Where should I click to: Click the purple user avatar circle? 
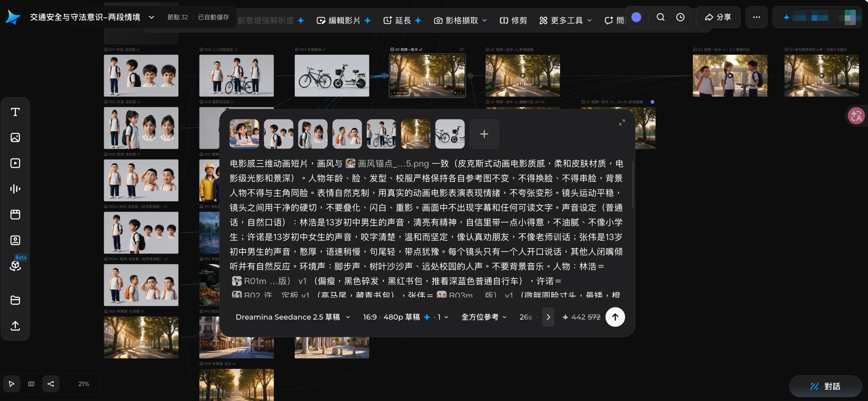(636, 17)
